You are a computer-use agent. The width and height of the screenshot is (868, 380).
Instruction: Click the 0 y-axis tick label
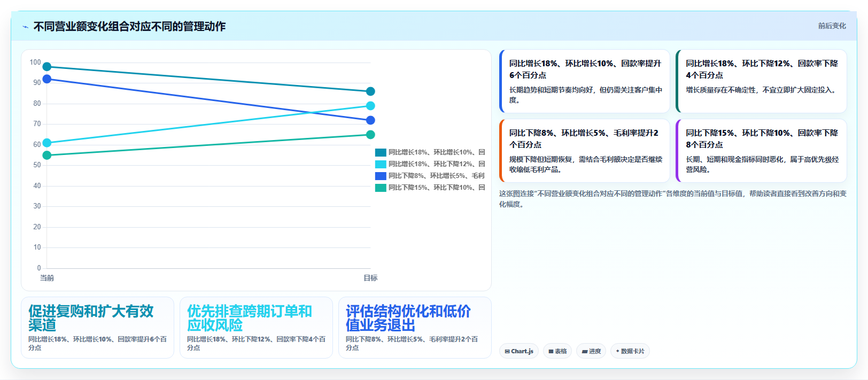pos(39,268)
